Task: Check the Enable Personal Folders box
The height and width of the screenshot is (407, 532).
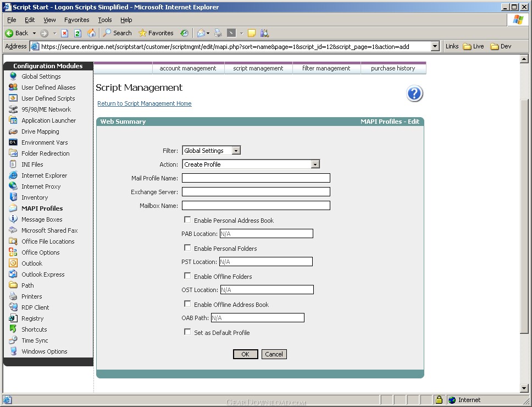Action: tap(187, 248)
